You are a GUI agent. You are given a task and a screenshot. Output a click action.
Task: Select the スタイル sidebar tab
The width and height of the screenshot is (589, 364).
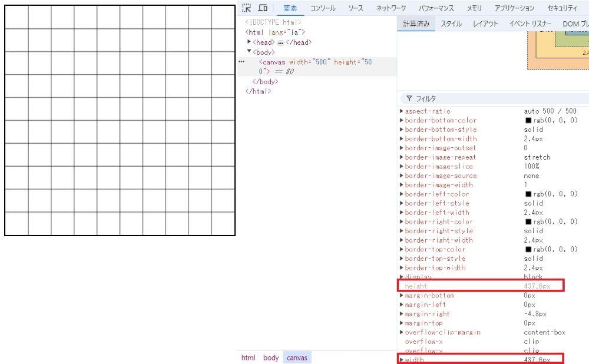point(451,24)
